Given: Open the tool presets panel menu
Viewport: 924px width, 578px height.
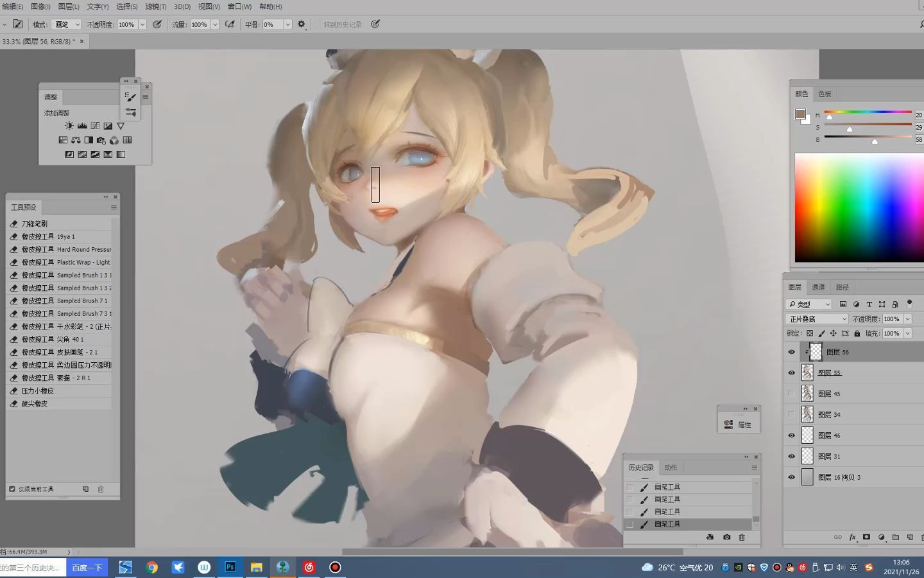Looking at the screenshot, I should [114, 207].
